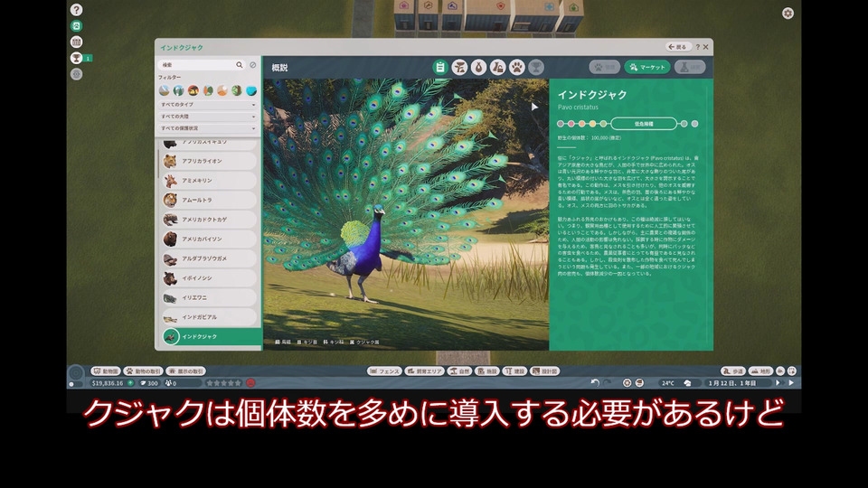Expand the すべての大陸 dropdown
868x488 pixels.
click(208, 117)
